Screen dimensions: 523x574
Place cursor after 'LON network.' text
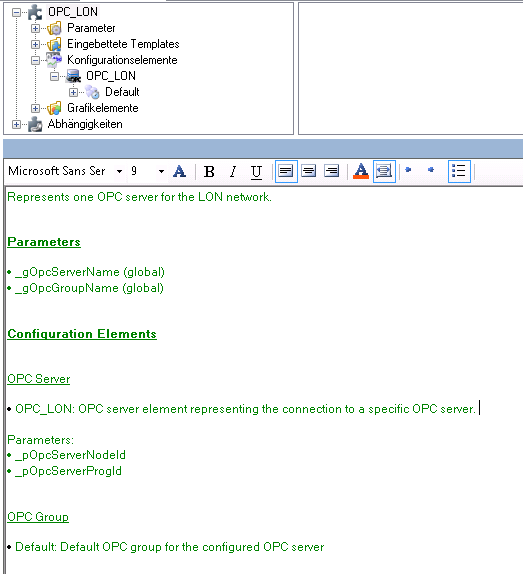272,197
